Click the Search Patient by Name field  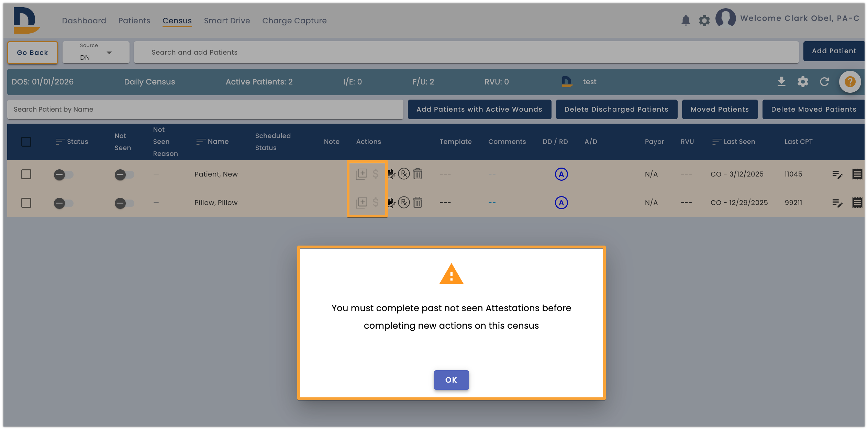click(x=205, y=109)
